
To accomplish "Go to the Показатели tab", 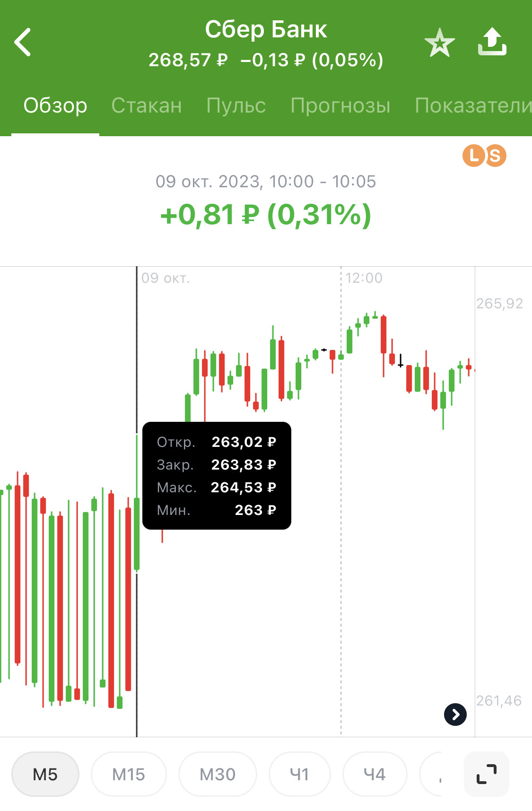I will 473,105.
